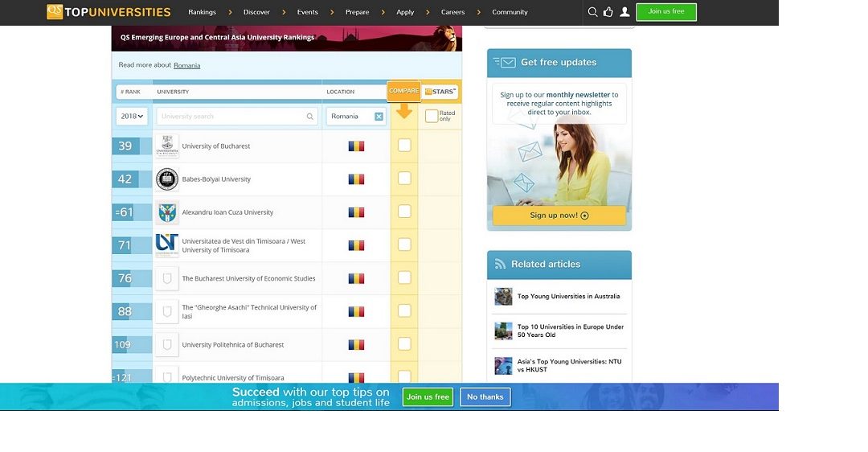
Task: Dismiss banner with No thanks
Action: pos(485,397)
